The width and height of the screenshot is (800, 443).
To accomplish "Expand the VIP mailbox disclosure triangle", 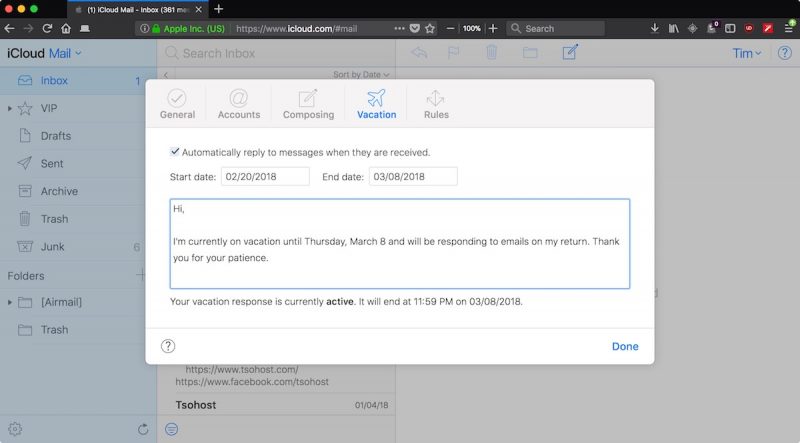I will (x=10, y=108).
